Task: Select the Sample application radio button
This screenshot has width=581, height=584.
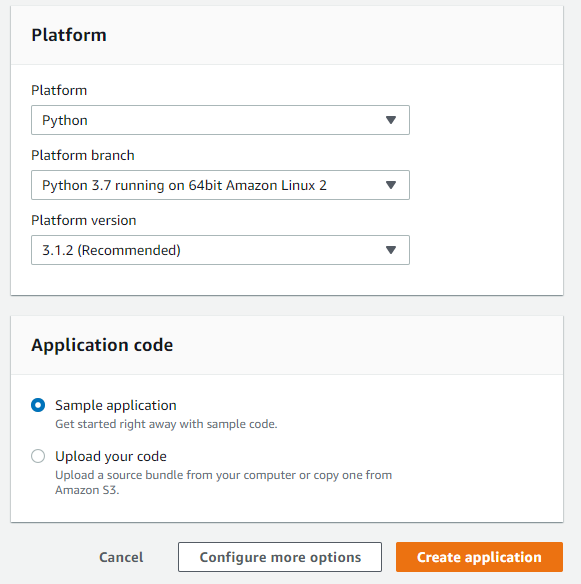Action: coord(38,405)
